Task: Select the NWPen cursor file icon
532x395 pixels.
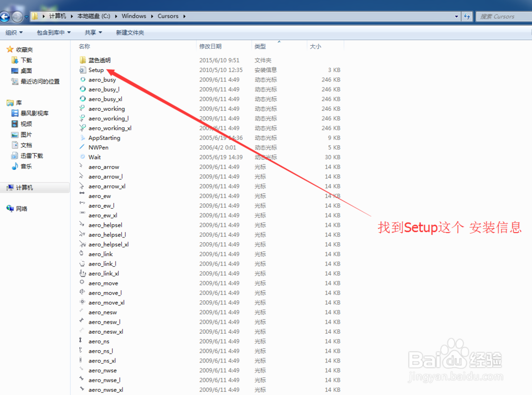Action: coord(82,147)
